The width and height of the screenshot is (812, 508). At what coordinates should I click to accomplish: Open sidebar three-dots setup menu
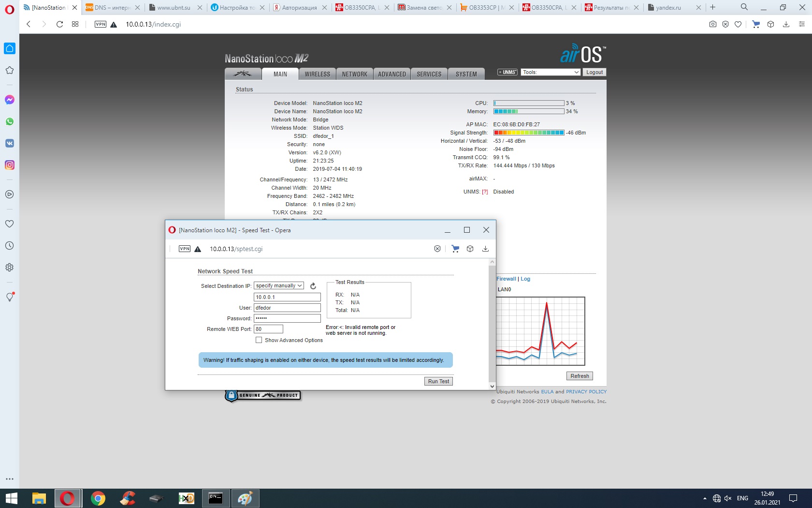tap(10, 479)
